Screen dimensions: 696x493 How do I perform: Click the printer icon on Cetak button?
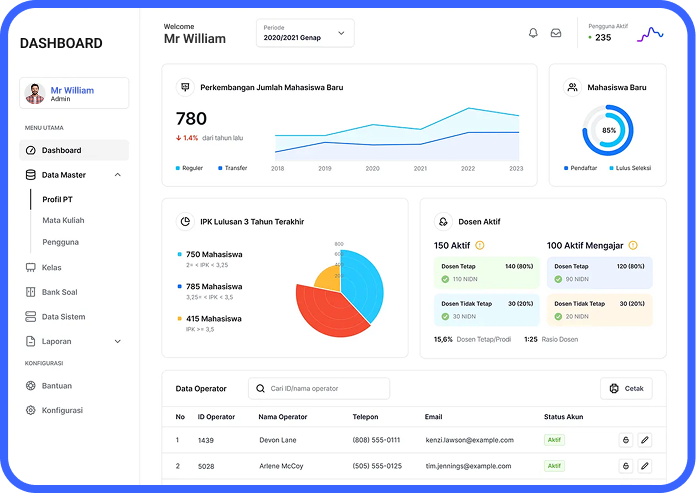point(614,388)
